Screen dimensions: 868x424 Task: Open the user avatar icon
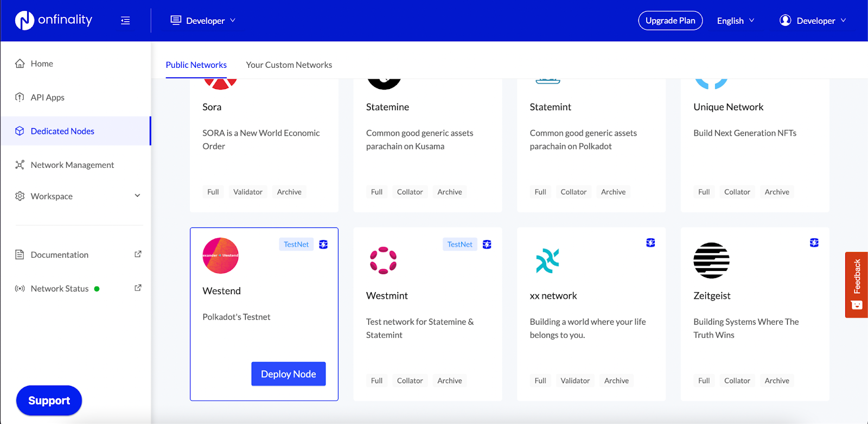pyautogui.click(x=785, y=20)
